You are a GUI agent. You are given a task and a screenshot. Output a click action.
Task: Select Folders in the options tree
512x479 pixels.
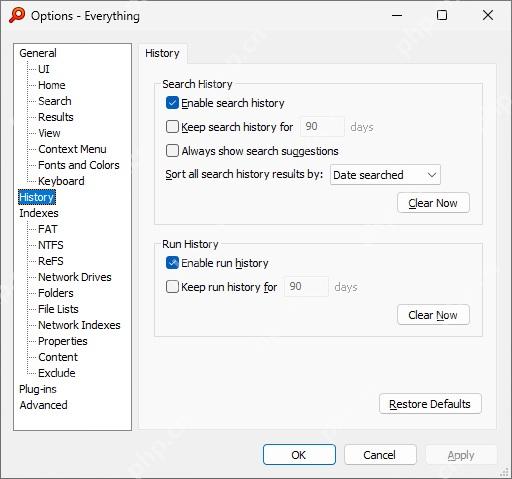coord(56,293)
